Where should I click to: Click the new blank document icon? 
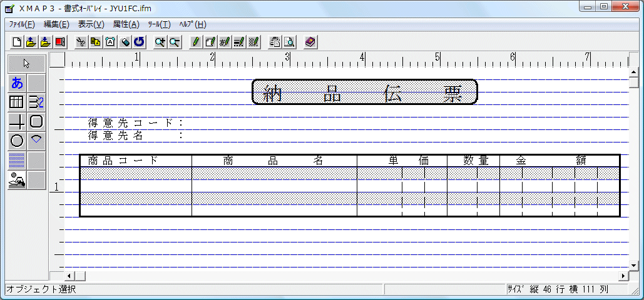17,41
